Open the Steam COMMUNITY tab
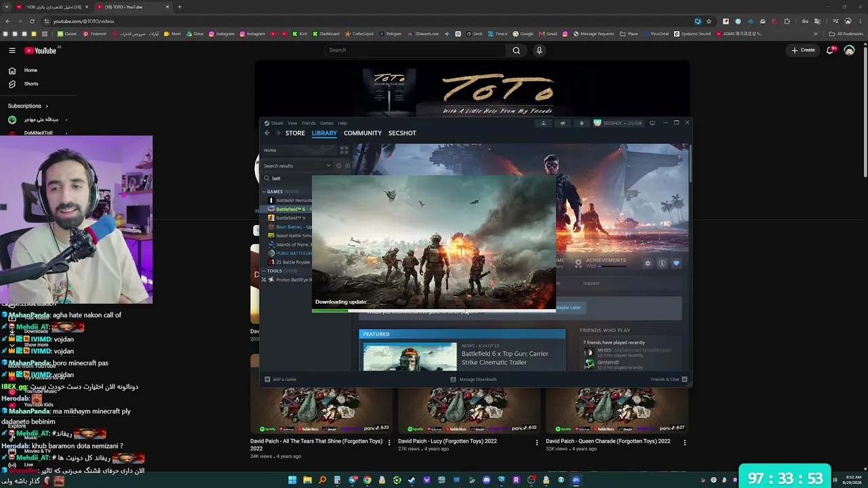Image resolution: width=868 pixels, height=488 pixels. [x=363, y=133]
